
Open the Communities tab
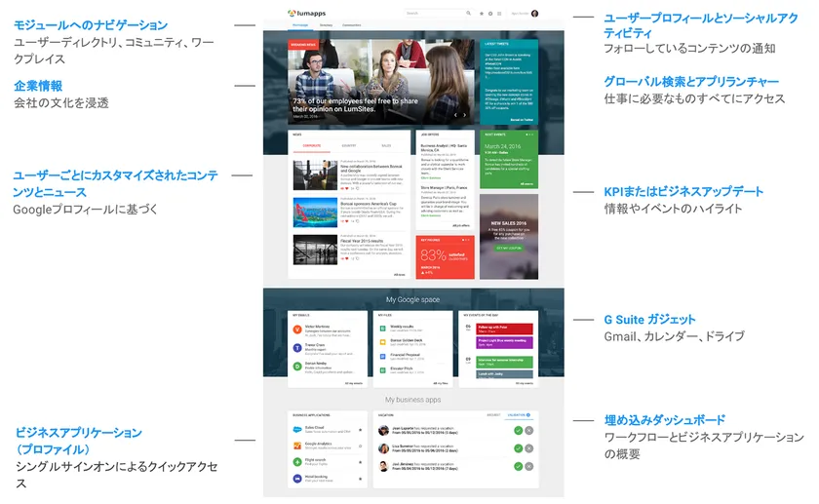[x=352, y=25]
